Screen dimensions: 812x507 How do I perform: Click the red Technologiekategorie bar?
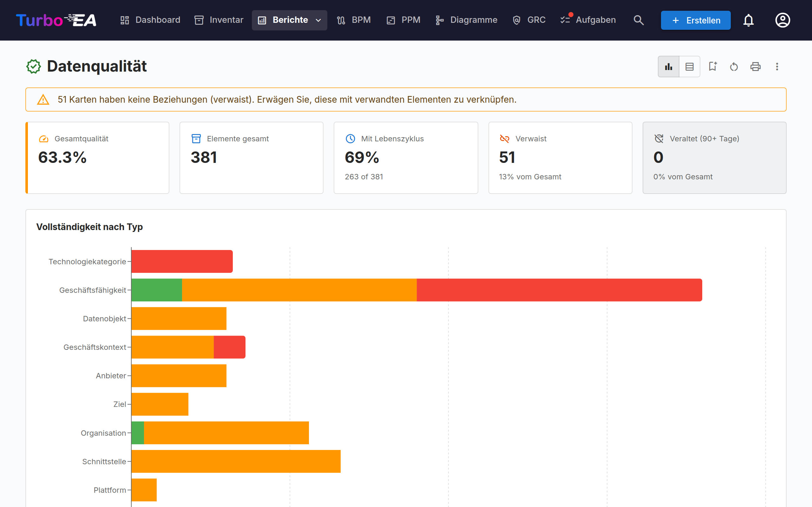coord(182,261)
